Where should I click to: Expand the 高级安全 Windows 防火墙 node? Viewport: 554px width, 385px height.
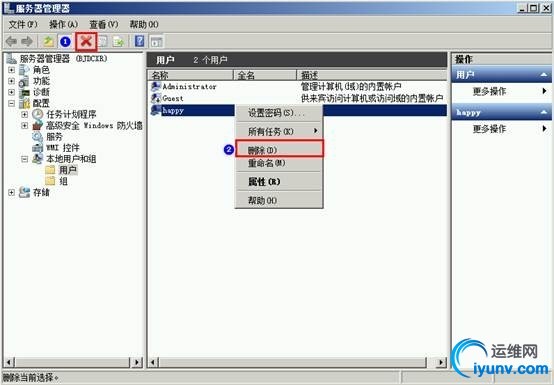point(24,125)
